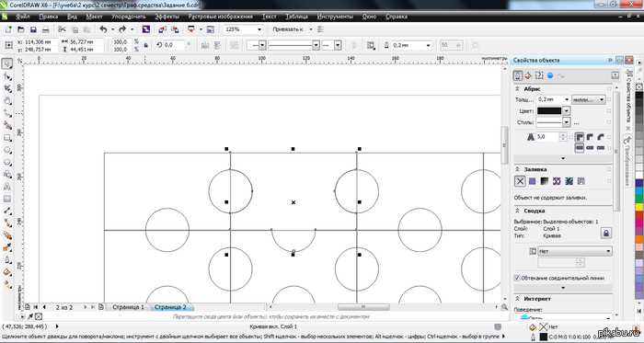Select the No fill button in Заливка

[520, 181]
